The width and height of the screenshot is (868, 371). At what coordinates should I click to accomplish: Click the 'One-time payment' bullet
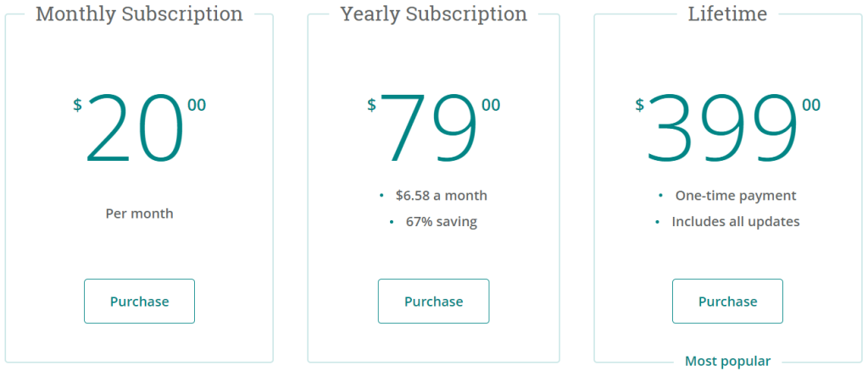(x=736, y=195)
